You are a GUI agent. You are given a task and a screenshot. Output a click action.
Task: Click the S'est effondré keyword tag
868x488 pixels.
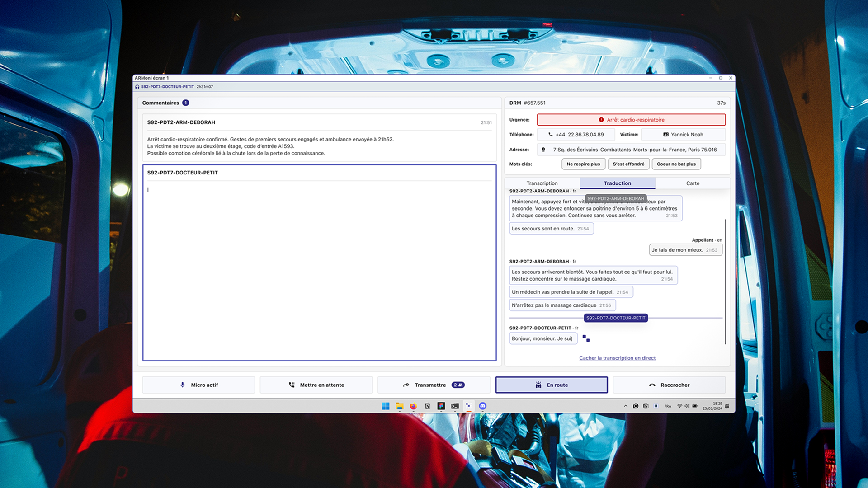628,164
